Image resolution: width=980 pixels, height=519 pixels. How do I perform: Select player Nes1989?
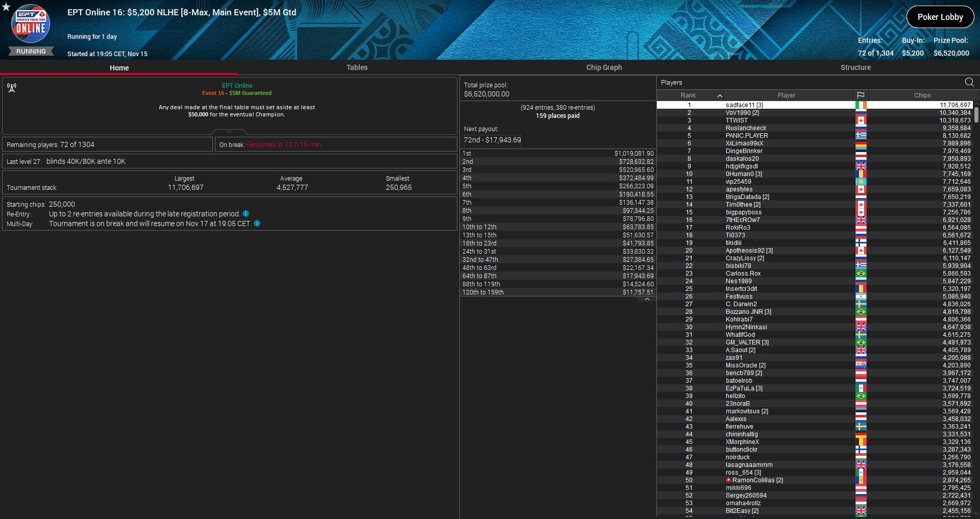coord(815,281)
